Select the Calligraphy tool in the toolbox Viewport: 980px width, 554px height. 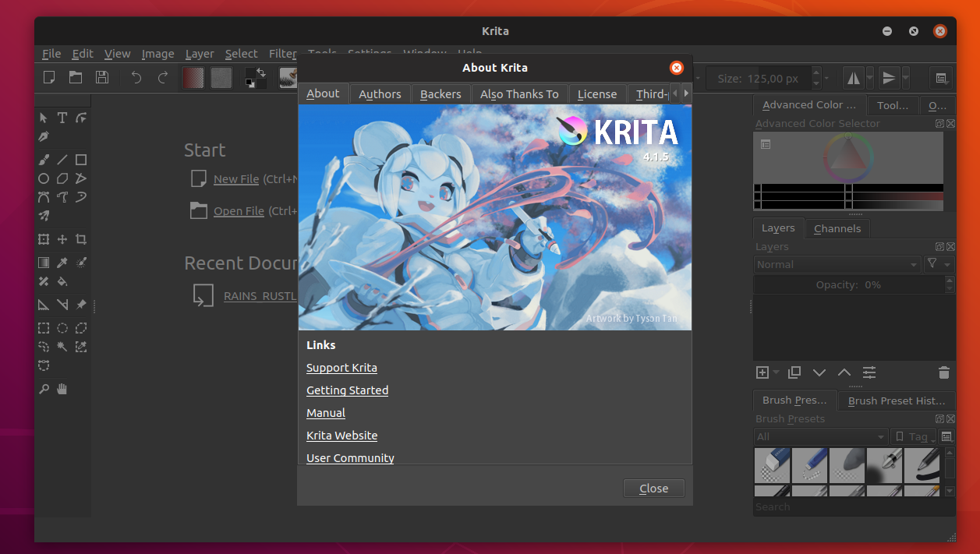click(x=44, y=136)
